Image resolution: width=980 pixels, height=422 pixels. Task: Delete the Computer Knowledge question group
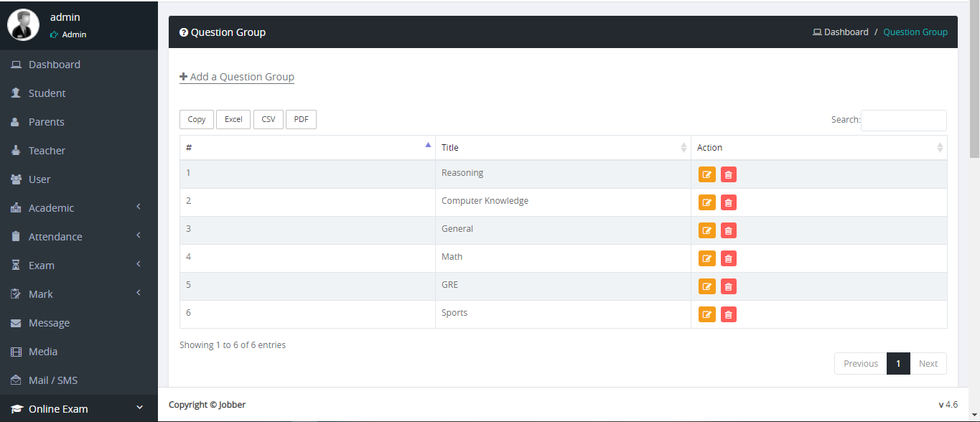pyautogui.click(x=729, y=202)
